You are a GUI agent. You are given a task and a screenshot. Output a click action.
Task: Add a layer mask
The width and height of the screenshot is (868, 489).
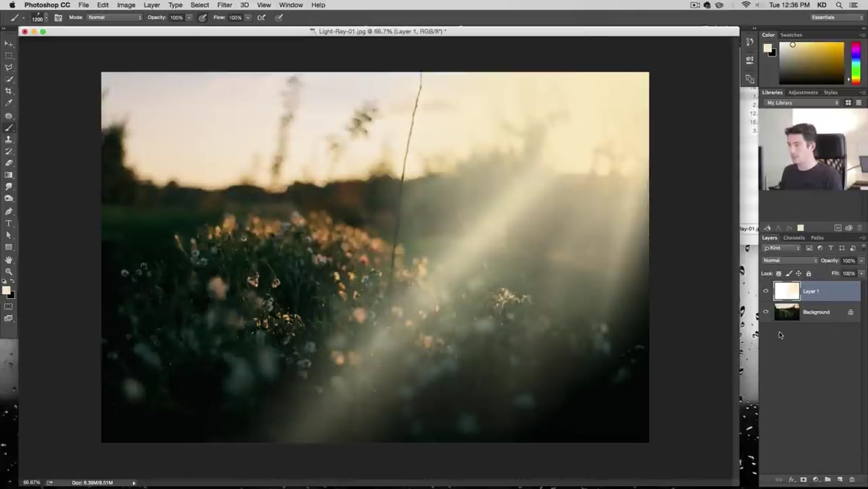(803, 480)
